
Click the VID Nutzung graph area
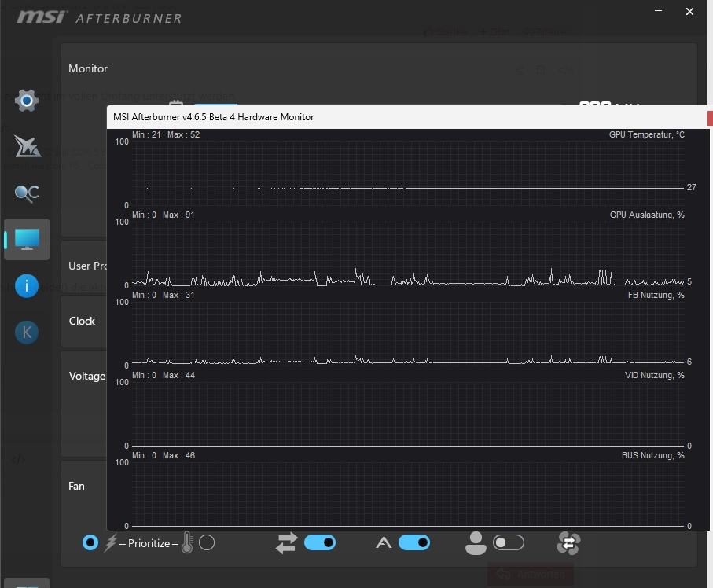pyautogui.click(x=407, y=413)
